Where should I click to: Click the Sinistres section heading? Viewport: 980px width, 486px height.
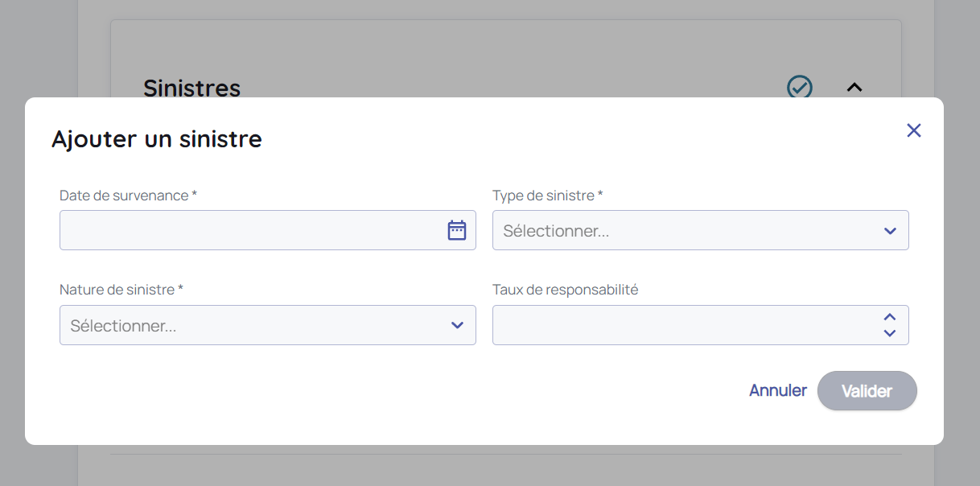click(191, 88)
